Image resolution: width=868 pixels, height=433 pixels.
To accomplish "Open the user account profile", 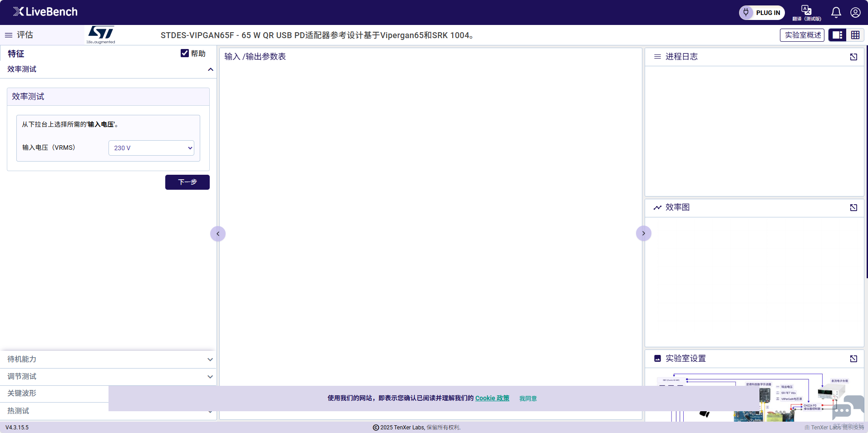I will (x=855, y=12).
